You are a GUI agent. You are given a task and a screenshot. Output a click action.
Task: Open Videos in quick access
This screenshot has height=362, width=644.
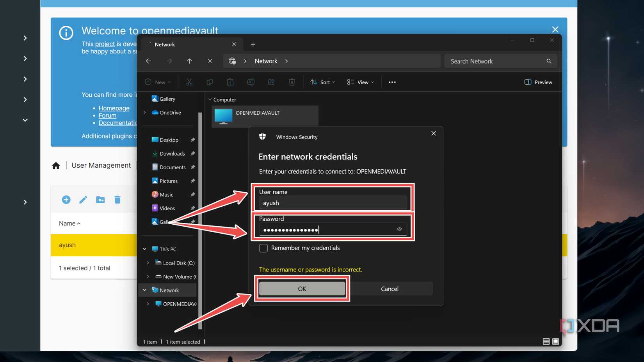pyautogui.click(x=163, y=208)
